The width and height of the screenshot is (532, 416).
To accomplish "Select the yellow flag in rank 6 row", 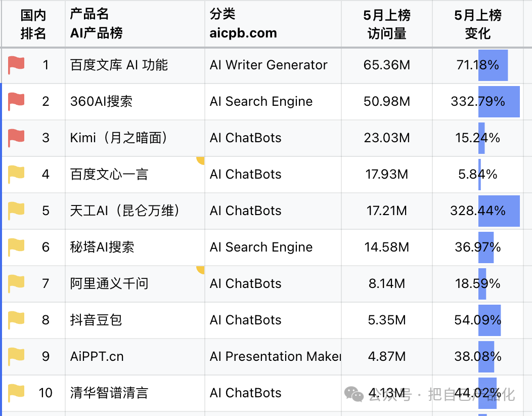I will tap(16, 247).
